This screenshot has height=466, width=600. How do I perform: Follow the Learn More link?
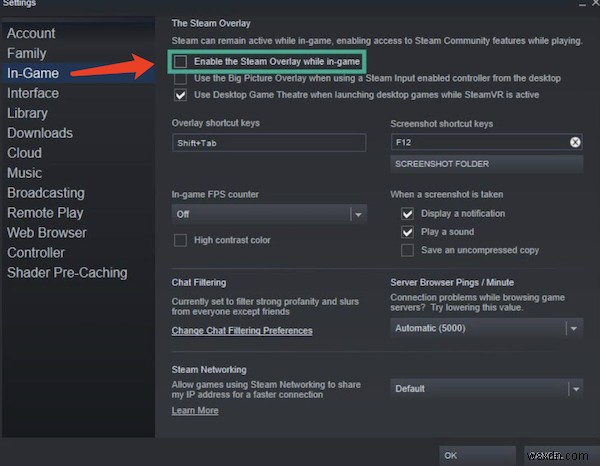195,411
